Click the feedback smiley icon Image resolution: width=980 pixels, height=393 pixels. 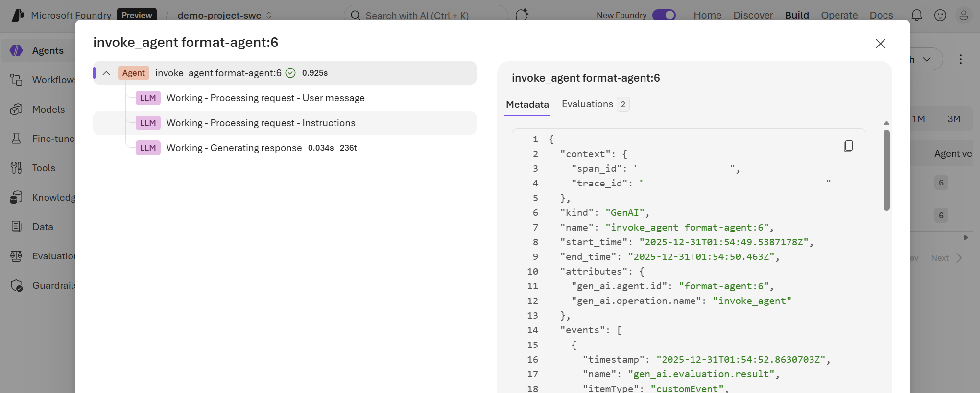click(x=940, y=15)
